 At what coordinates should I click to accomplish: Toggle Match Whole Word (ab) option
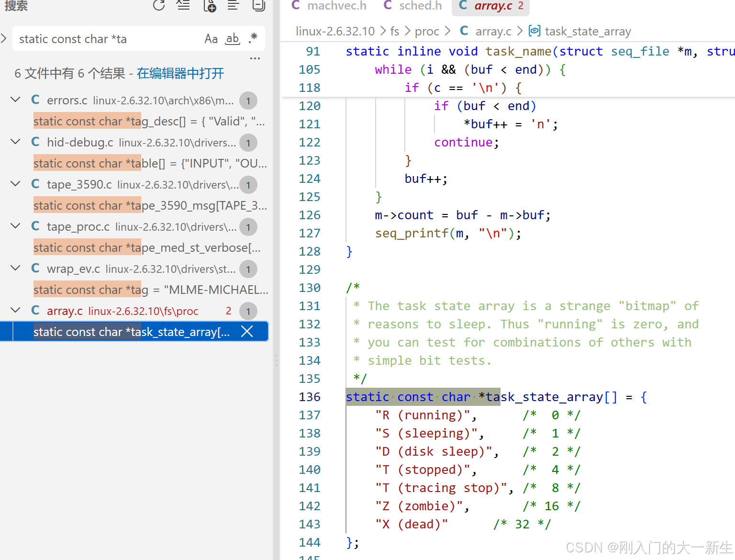233,39
